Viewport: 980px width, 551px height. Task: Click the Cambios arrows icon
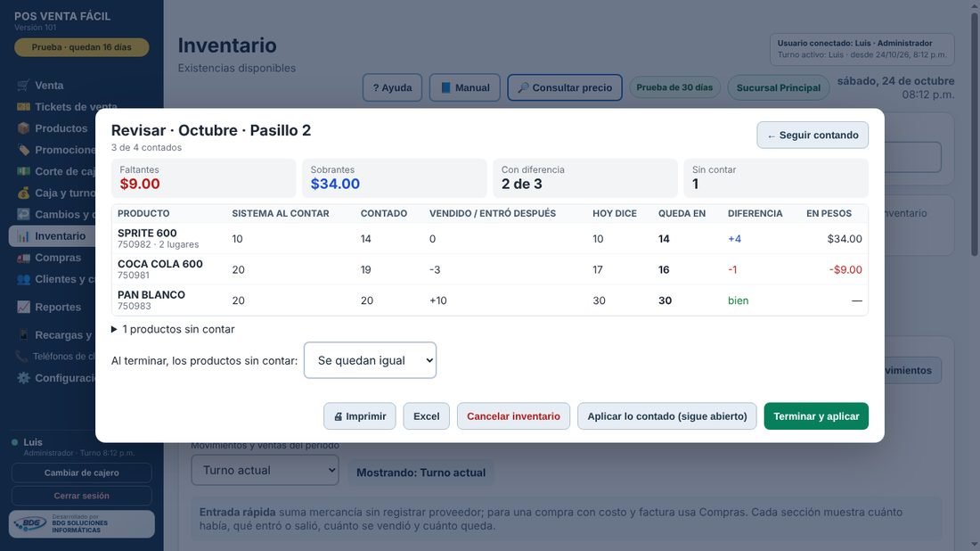23,215
